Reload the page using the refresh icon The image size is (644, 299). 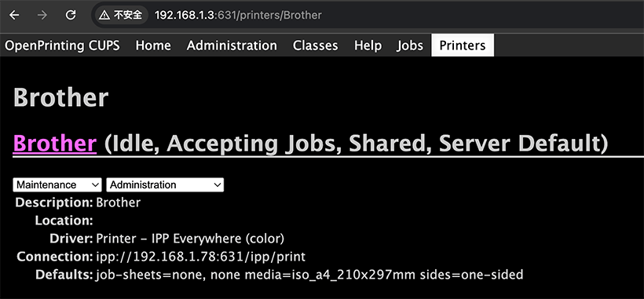pos(71,15)
